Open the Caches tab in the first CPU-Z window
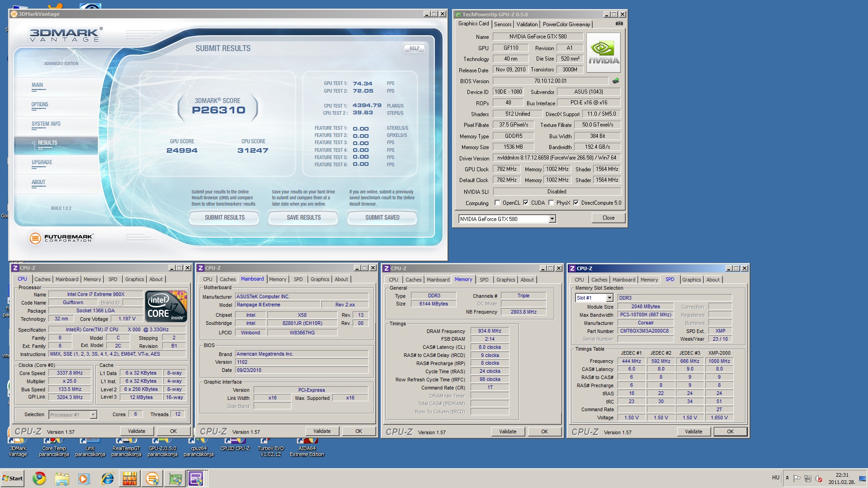The image size is (868, 488). 42,279
